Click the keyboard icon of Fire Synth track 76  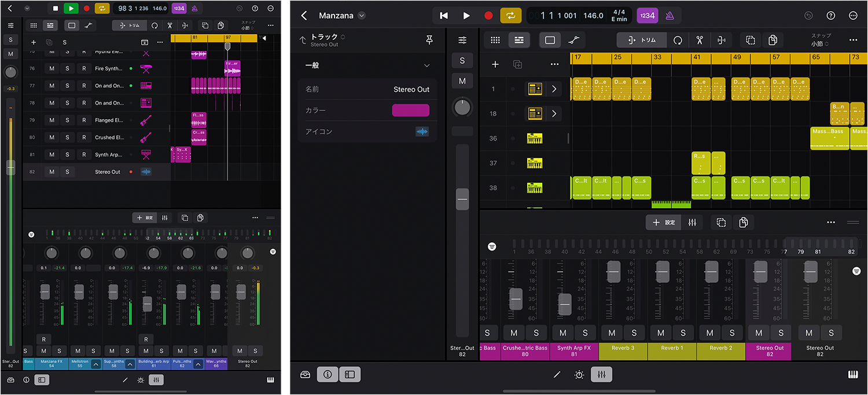[145, 68]
